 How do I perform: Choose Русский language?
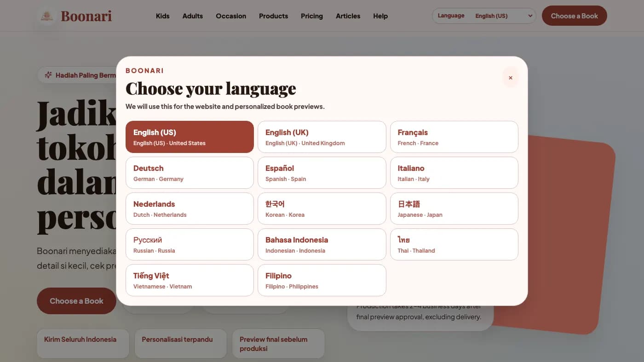tap(190, 244)
